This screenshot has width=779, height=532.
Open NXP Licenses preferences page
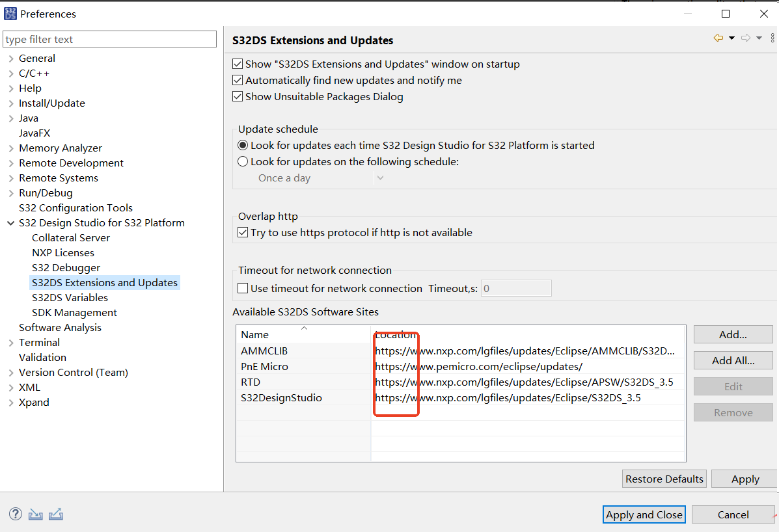(63, 252)
